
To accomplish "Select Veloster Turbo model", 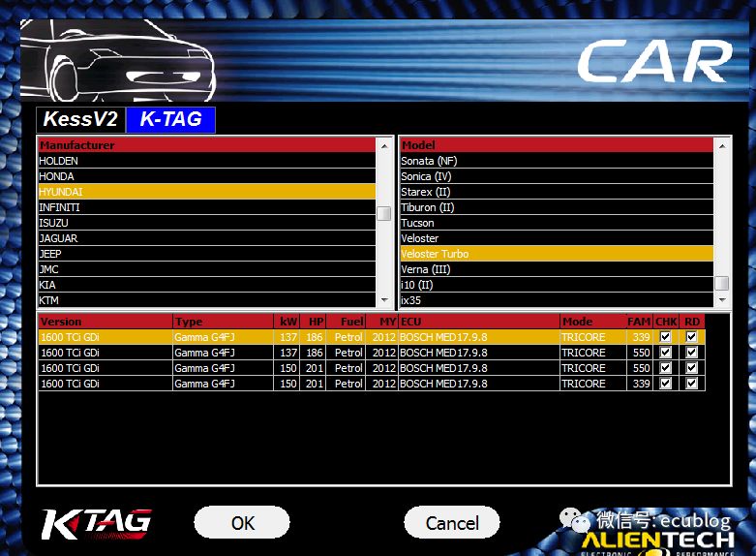I will [x=557, y=254].
